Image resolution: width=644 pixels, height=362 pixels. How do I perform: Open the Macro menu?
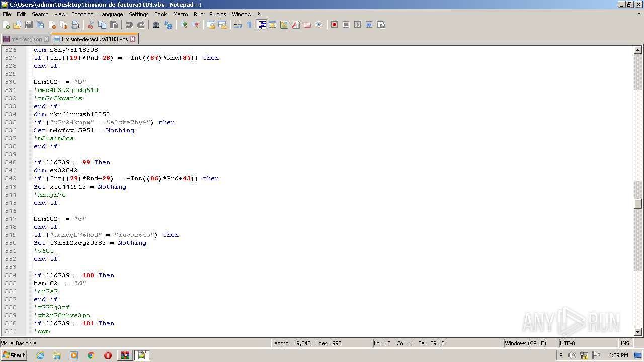pyautogui.click(x=180, y=14)
